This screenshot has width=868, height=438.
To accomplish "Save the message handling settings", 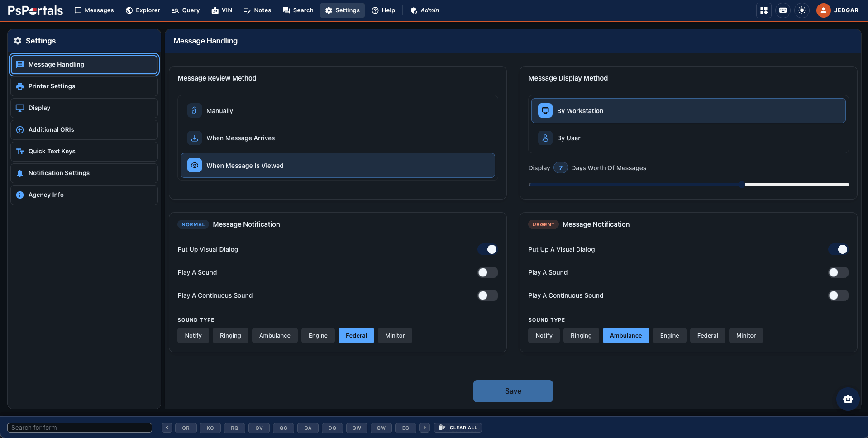I will tap(513, 391).
